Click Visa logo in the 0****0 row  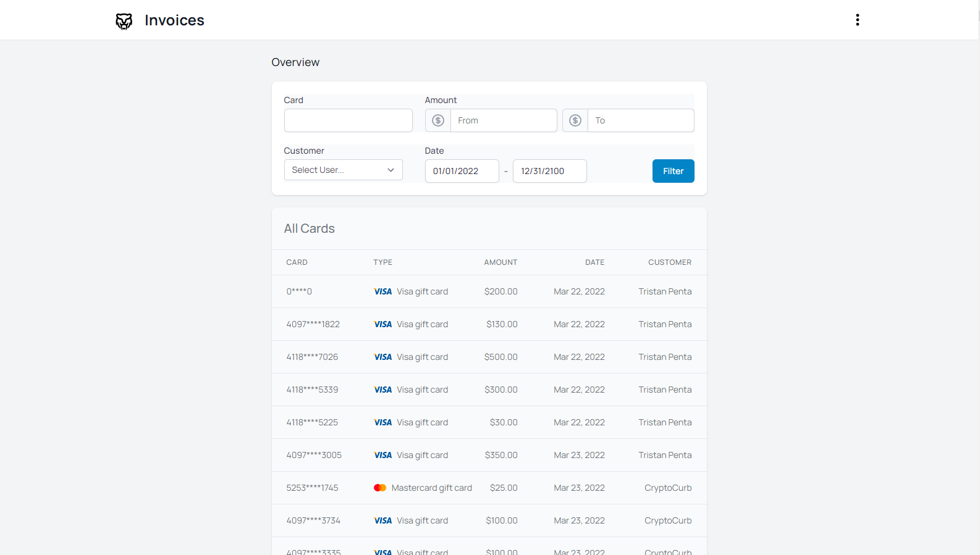coord(383,291)
